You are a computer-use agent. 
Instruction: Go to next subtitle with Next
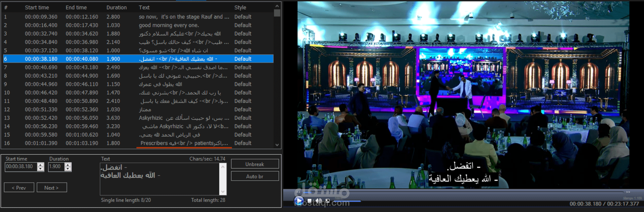pos(51,188)
